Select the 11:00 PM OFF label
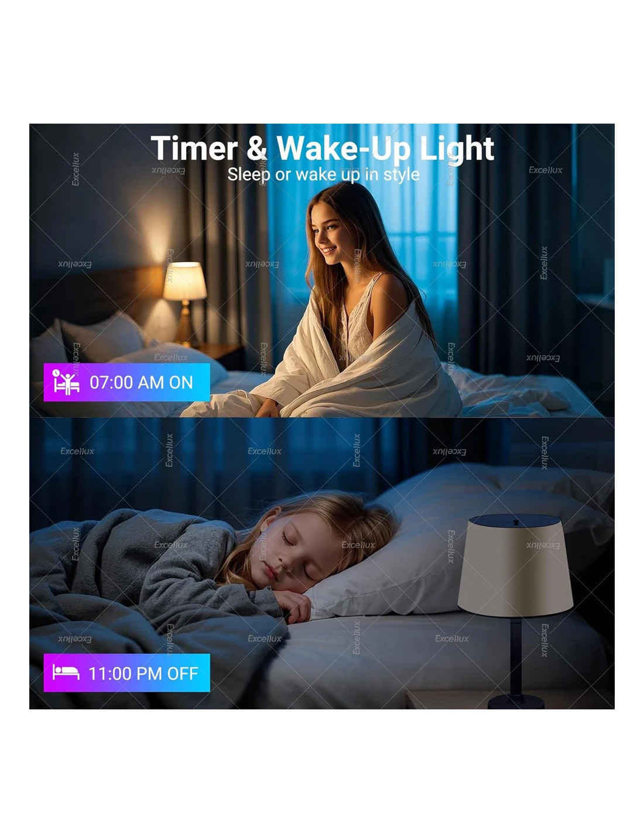Screen dimensions: 644x833 (x=143, y=673)
